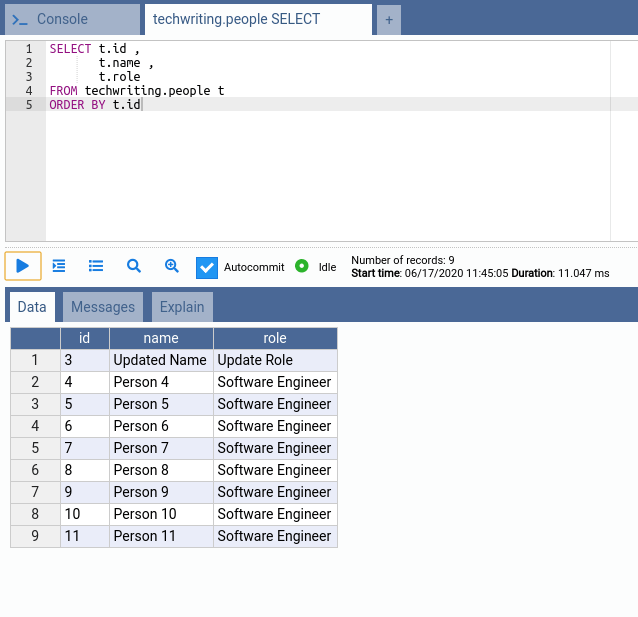Click the zoom-in magnifier icon

pos(171,266)
